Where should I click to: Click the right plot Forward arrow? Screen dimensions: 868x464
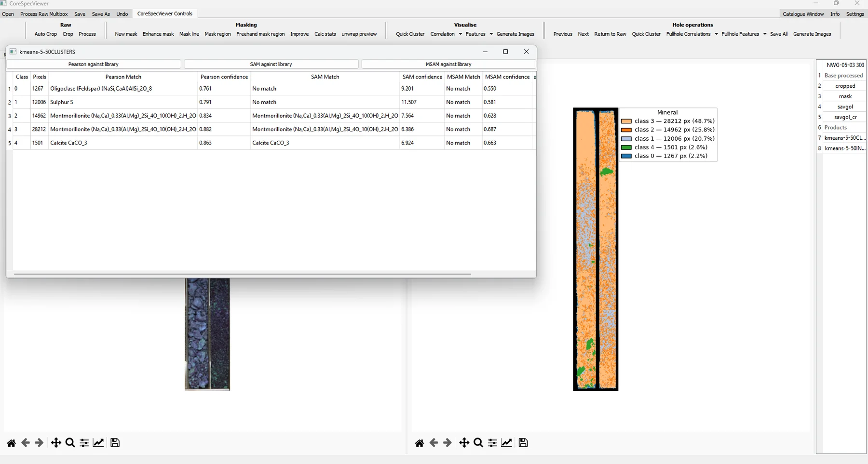(448, 443)
